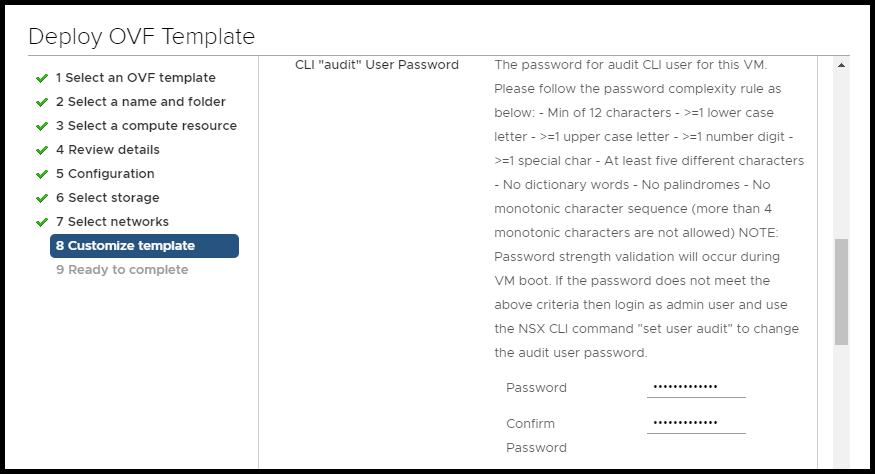Click green checkmark beside Select an OVF template
This screenshot has width=875, height=474.
click(42, 78)
